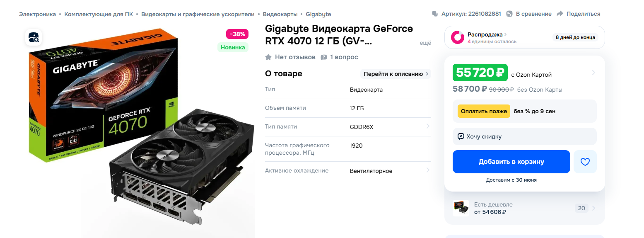Copy article number via Артикул icon
The width and height of the screenshot is (644, 238).
click(435, 14)
